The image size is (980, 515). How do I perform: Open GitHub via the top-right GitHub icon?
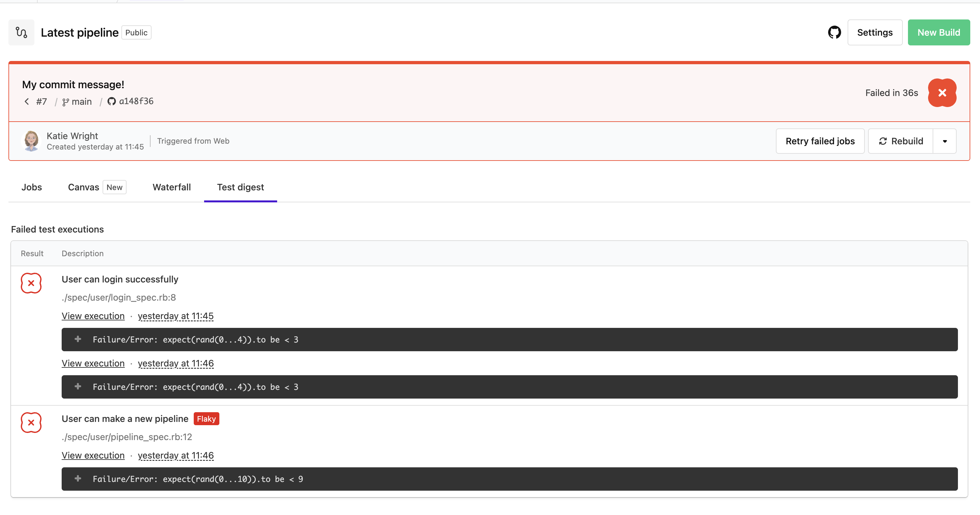point(835,32)
